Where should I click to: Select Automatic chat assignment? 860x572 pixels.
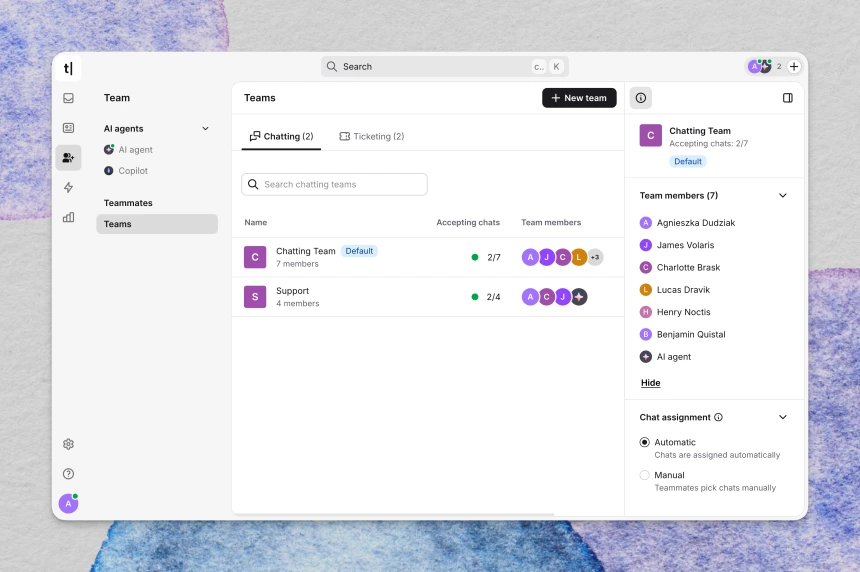[644, 443]
